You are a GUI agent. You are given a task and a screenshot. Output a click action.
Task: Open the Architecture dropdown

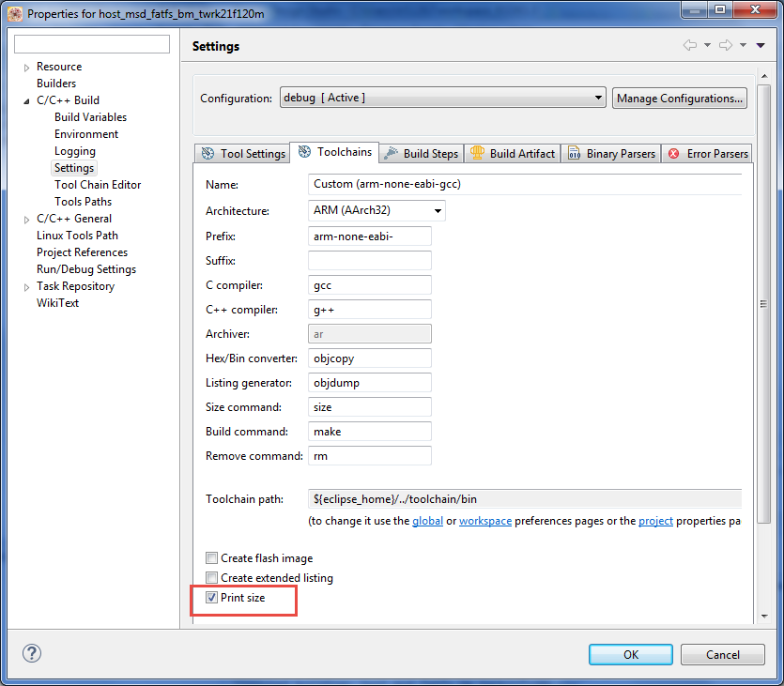click(x=377, y=210)
